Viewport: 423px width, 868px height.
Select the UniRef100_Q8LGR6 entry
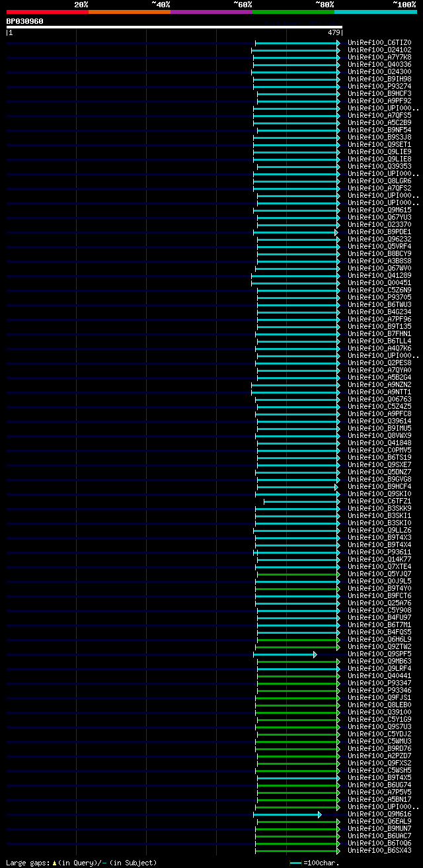(x=379, y=181)
